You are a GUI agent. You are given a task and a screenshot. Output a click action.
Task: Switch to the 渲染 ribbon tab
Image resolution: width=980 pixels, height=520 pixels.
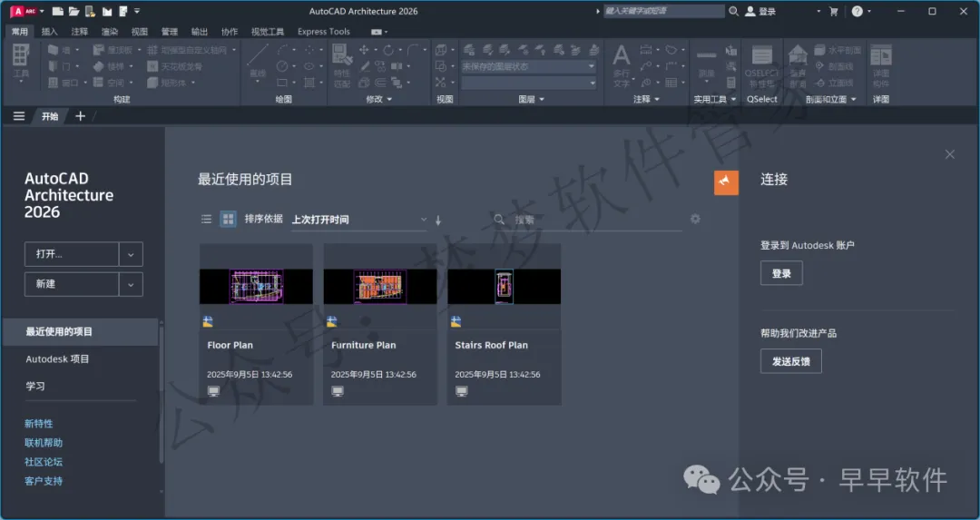110,32
